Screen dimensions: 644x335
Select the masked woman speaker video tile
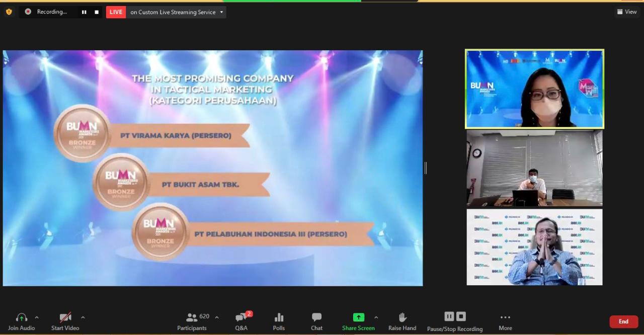[534, 89]
